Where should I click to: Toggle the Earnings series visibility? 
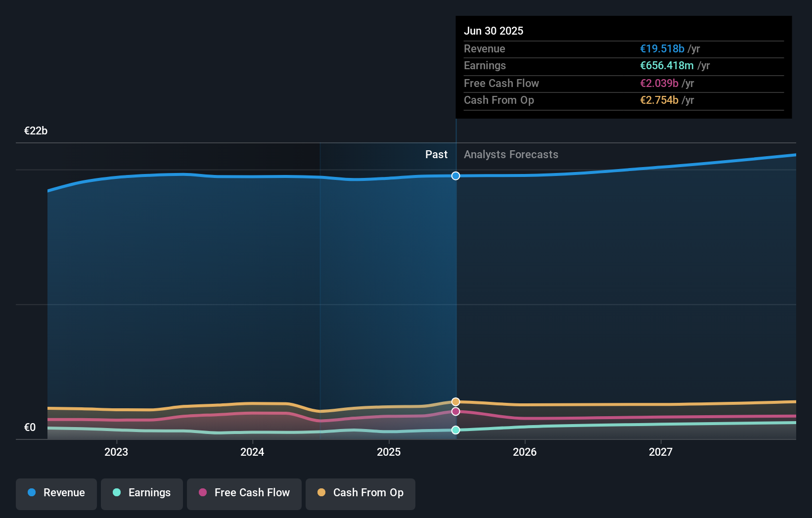coord(141,493)
